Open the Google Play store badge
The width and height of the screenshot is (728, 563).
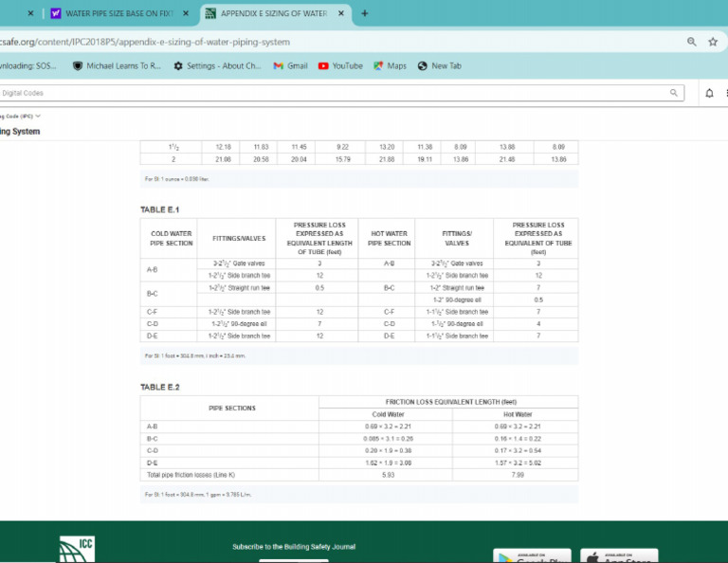[x=532, y=556]
